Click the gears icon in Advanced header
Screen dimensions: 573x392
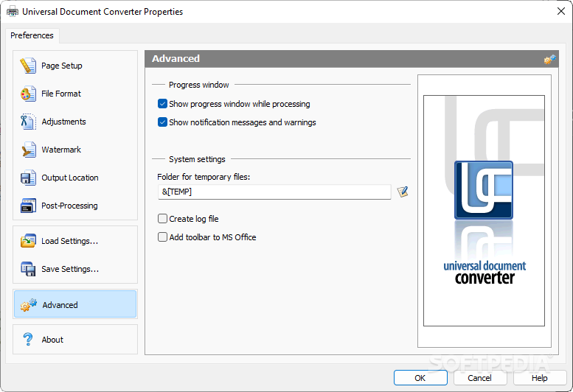coord(549,59)
